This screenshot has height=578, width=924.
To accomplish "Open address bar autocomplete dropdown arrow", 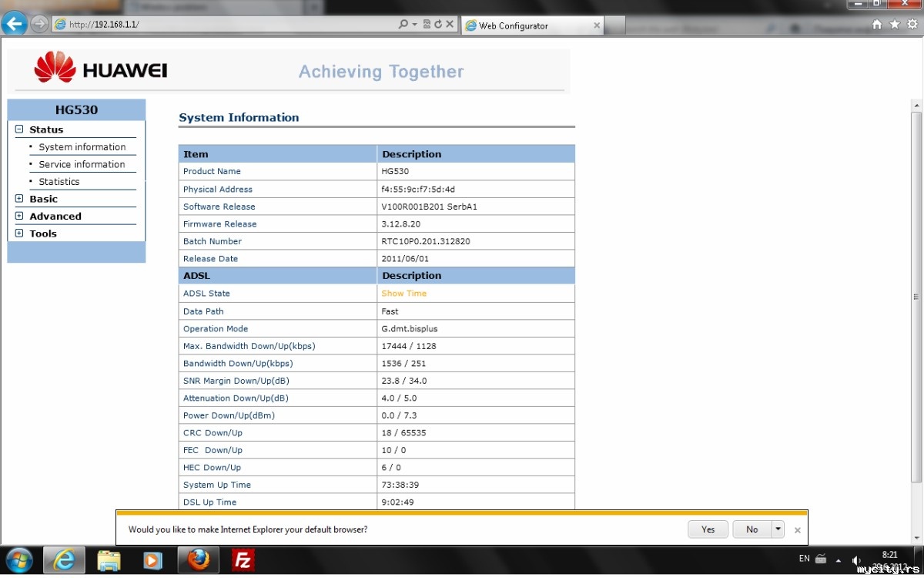I will coord(414,25).
